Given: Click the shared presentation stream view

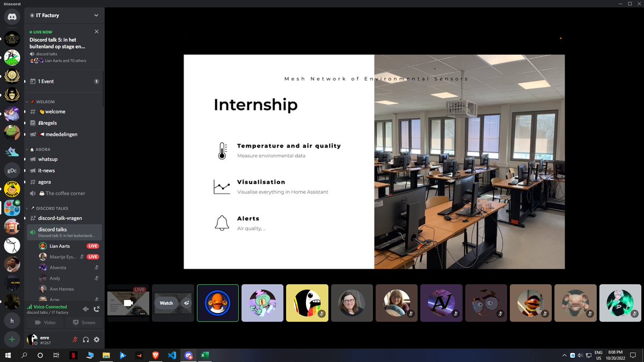Looking at the screenshot, I should pos(374,161).
